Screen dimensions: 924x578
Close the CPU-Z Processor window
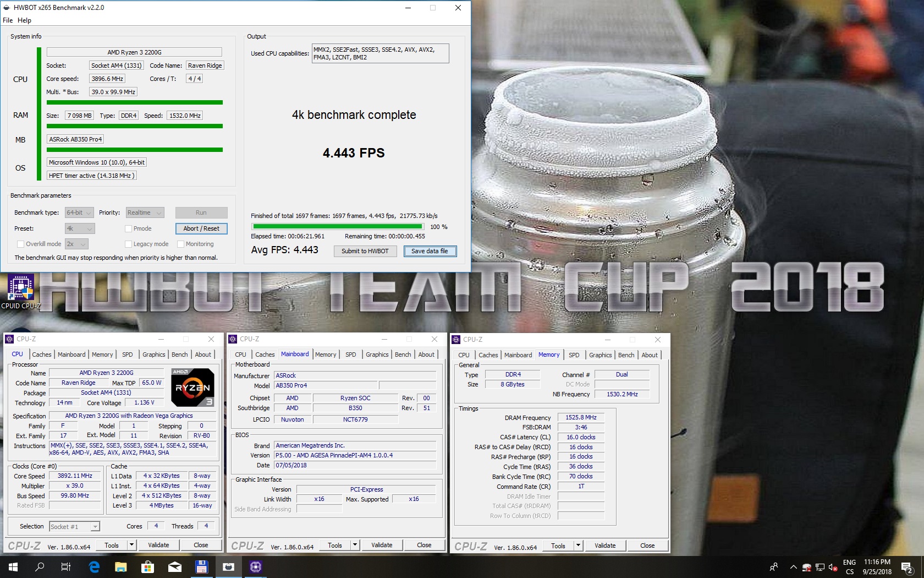tap(211, 339)
